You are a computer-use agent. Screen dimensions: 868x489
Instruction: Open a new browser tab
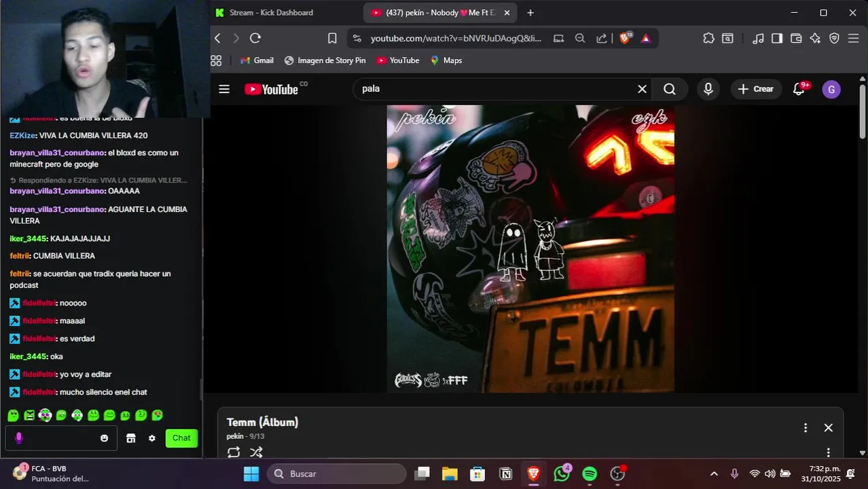tap(530, 12)
